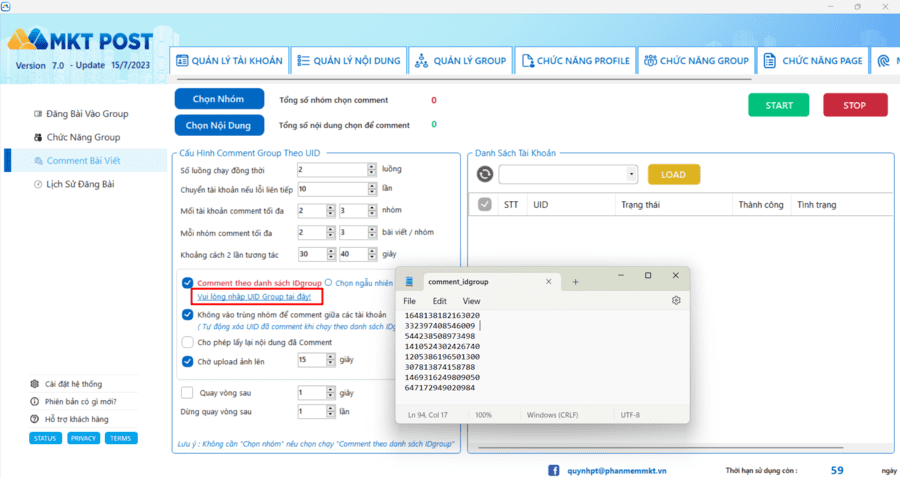
Task: Click the Hỗ trợ khách hàng help icon
Action: click(x=34, y=419)
